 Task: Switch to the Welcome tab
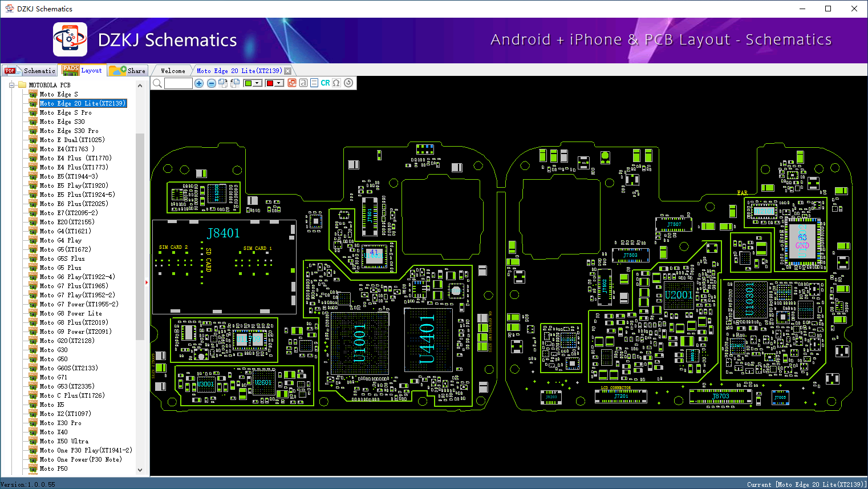pyautogui.click(x=173, y=71)
